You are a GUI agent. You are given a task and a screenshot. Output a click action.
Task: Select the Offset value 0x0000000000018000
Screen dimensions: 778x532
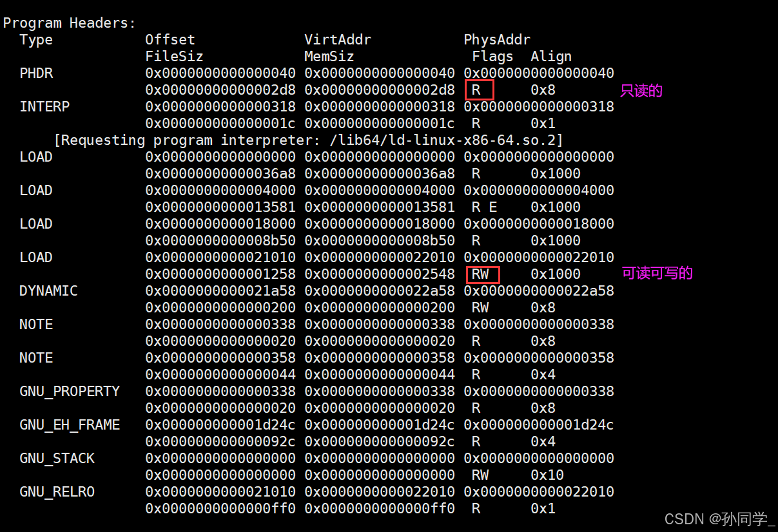220,224
